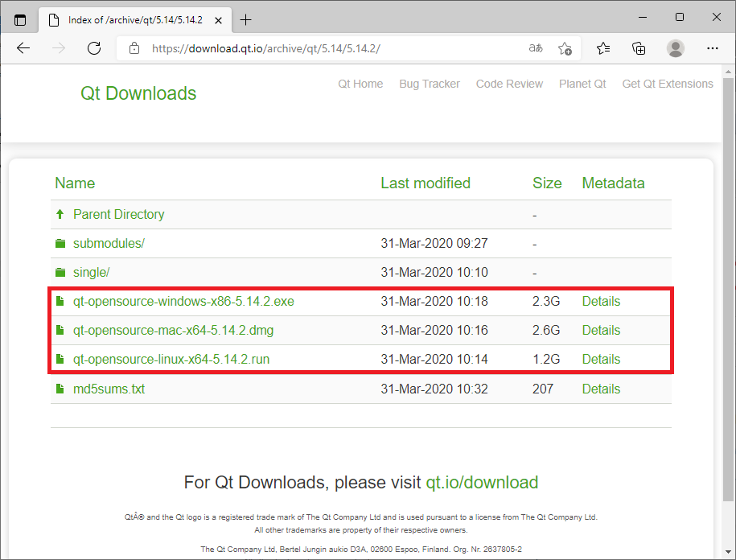The height and width of the screenshot is (560, 736).
Task: Click the 2.6G size value
Action: [x=546, y=331]
